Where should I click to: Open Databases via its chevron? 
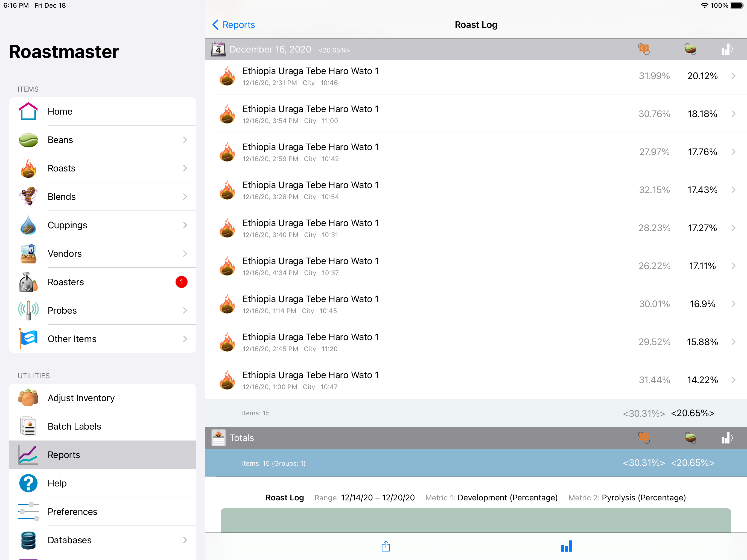[x=185, y=540]
